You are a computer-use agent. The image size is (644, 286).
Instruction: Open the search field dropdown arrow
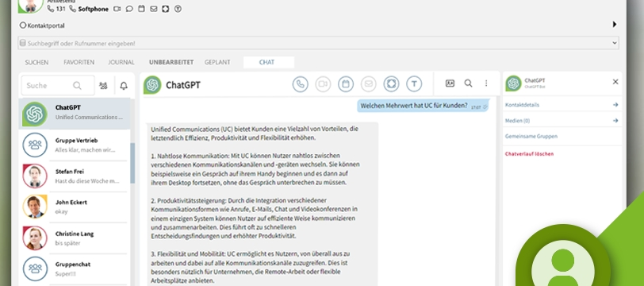pyautogui.click(x=615, y=43)
